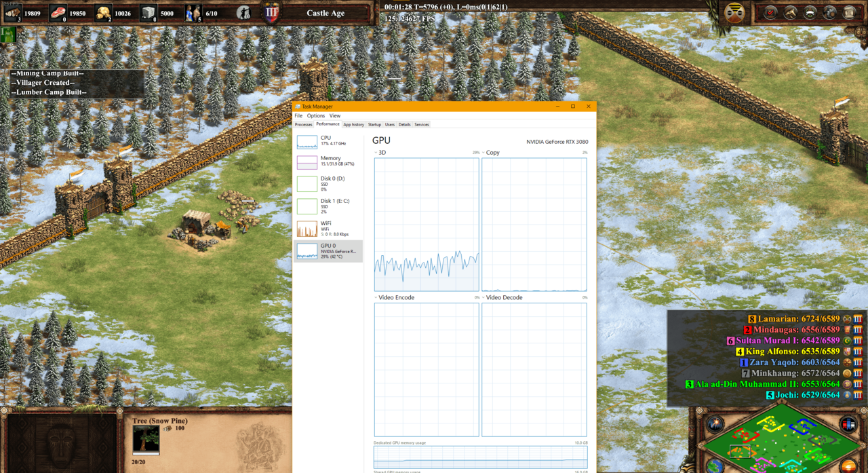This screenshot has height=473, width=868.
Task: Open the File menu in Task Manager
Action: (298, 116)
